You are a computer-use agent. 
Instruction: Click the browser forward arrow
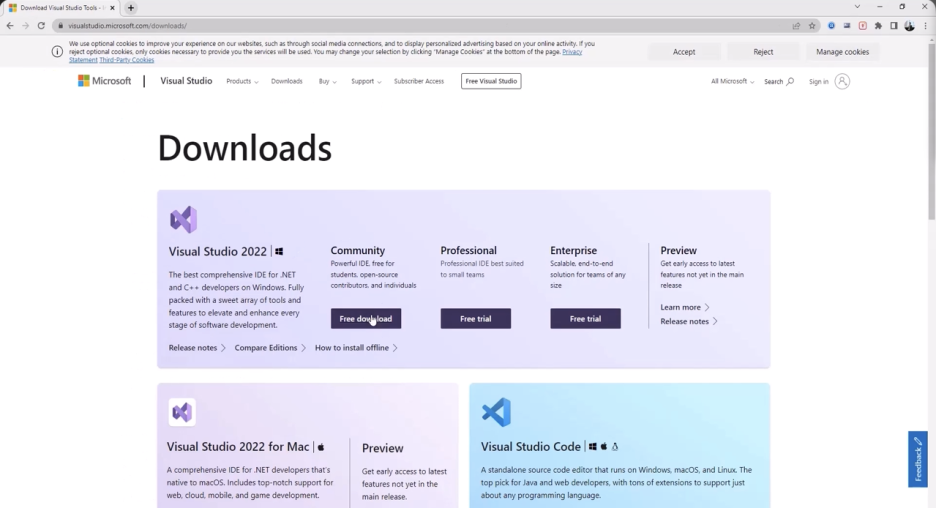click(26, 26)
